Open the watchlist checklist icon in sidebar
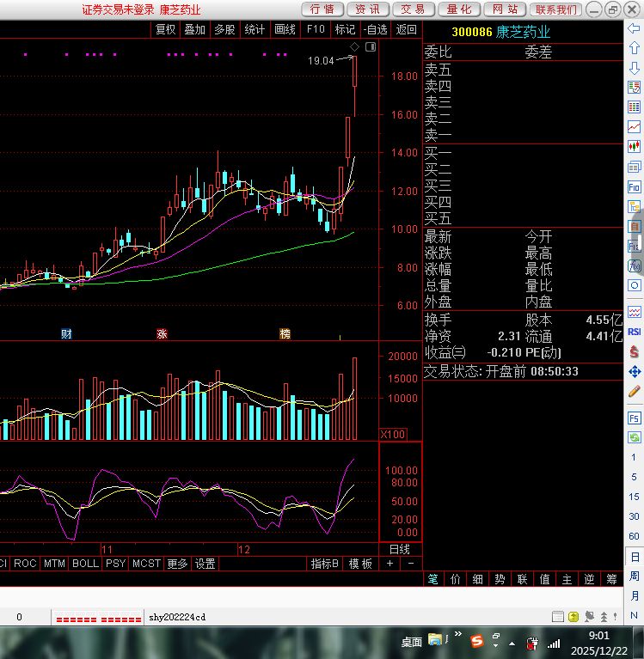 point(634,87)
